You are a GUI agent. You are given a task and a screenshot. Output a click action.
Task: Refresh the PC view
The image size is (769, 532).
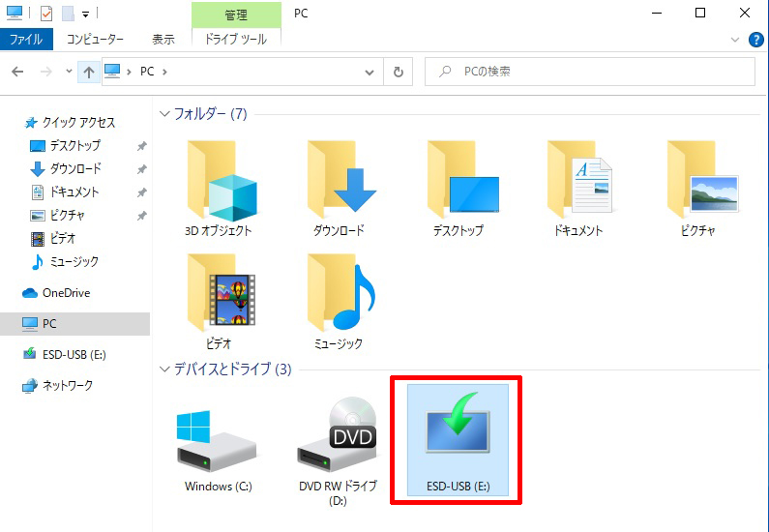399,72
